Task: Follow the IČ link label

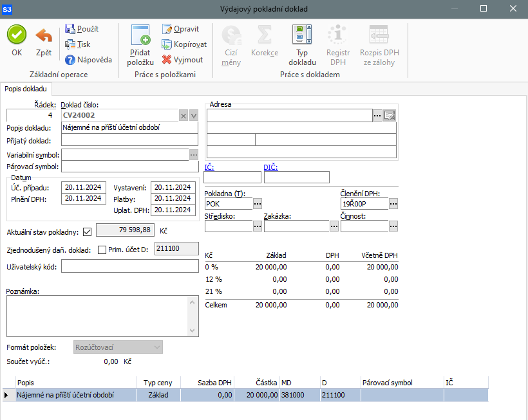Action: (209, 167)
